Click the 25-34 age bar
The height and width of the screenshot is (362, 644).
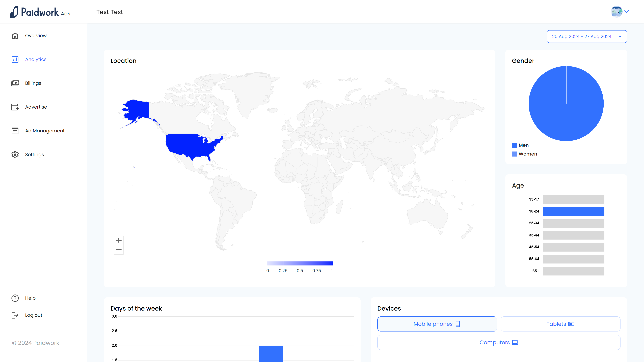[x=574, y=223]
